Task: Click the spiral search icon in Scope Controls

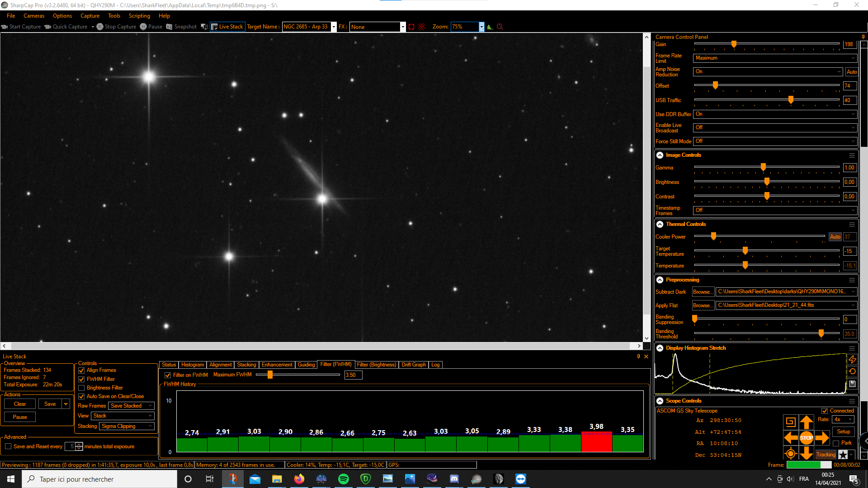Action: [790, 422]
